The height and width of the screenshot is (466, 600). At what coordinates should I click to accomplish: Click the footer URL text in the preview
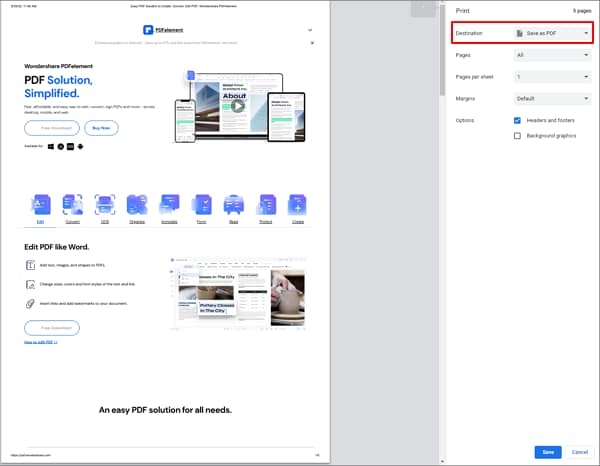(31, 455)
